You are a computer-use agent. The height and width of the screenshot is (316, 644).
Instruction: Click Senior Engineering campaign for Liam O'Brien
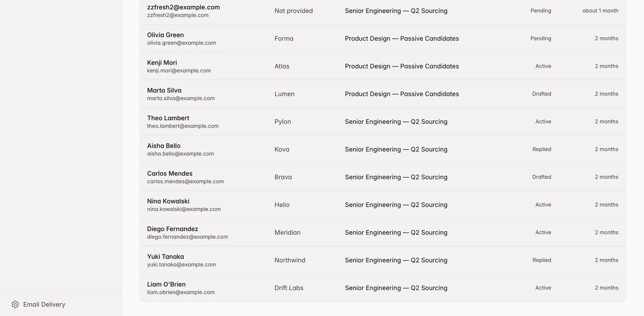pyautogui.click(x=396, y=288)
